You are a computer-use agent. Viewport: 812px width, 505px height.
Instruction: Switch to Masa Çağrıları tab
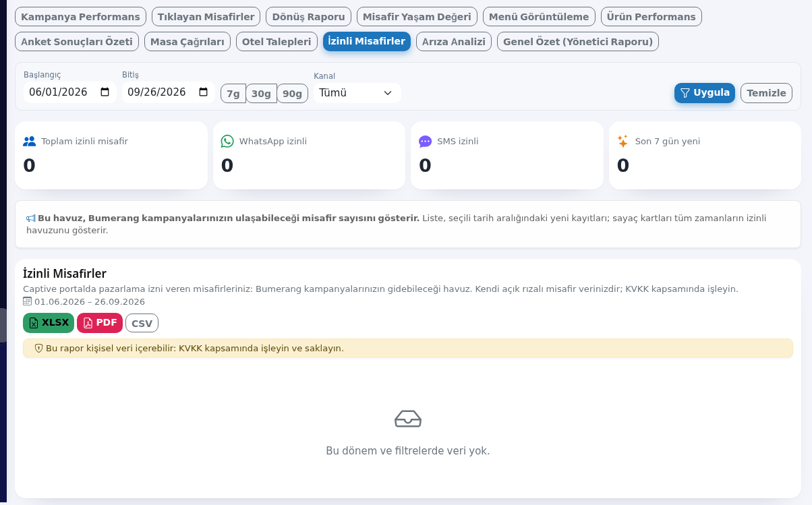(x=187, y=42)
